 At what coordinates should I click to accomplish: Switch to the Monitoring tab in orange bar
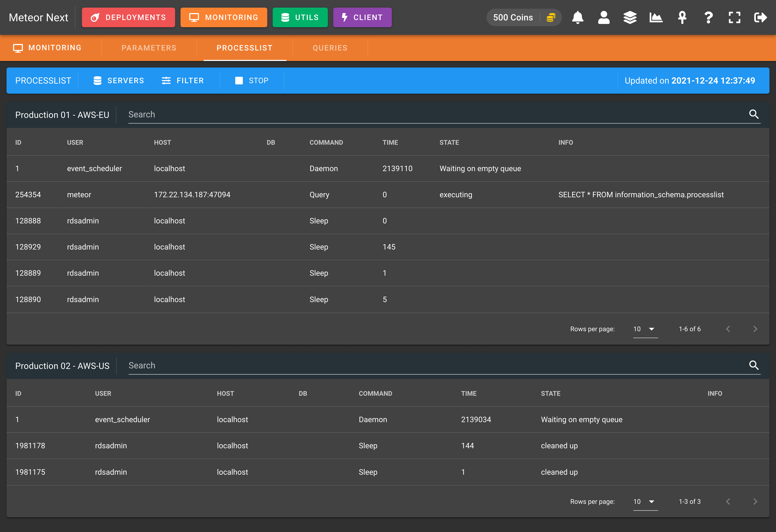point(47,48)
